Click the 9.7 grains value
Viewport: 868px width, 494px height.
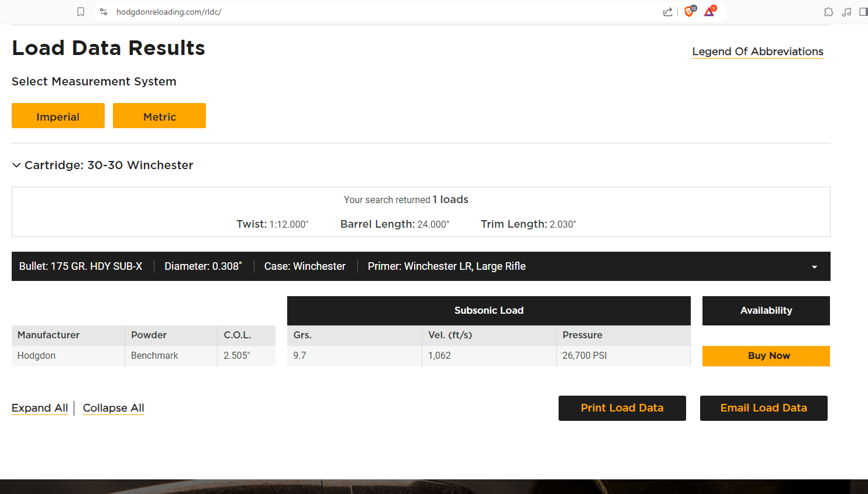click(299, 356)
